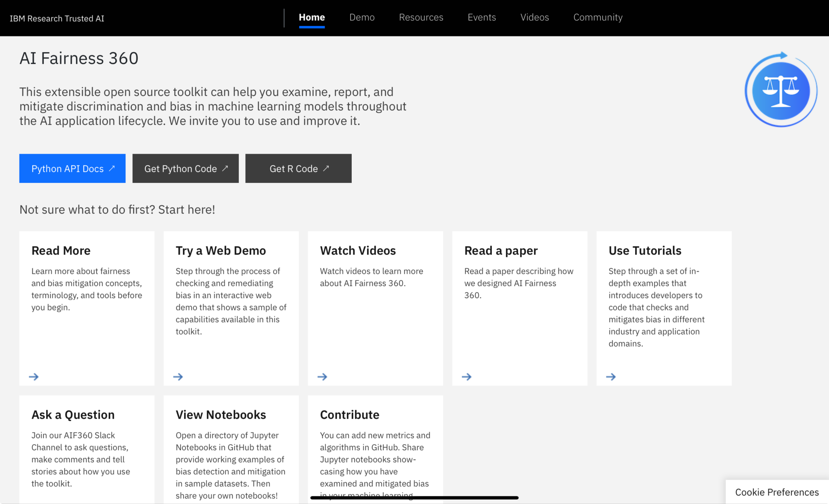
Task: Click the arrow icon on Read a paper card
Action: 467,377
